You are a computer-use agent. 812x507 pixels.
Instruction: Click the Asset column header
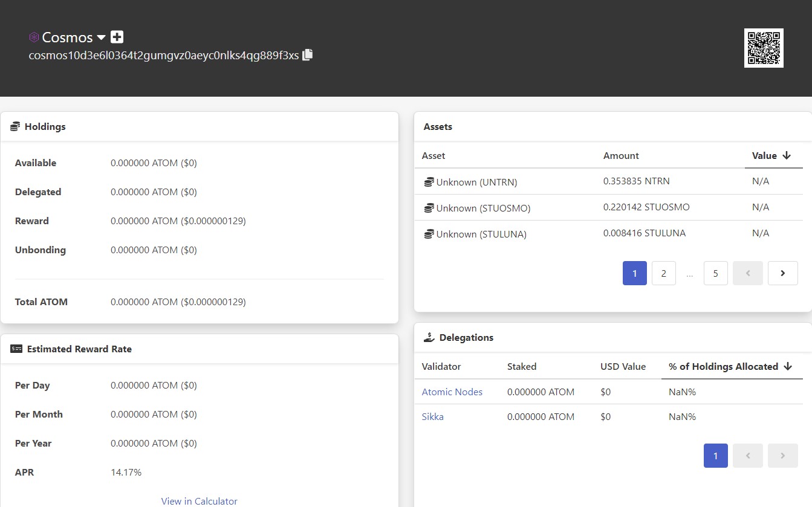point(434,156)
